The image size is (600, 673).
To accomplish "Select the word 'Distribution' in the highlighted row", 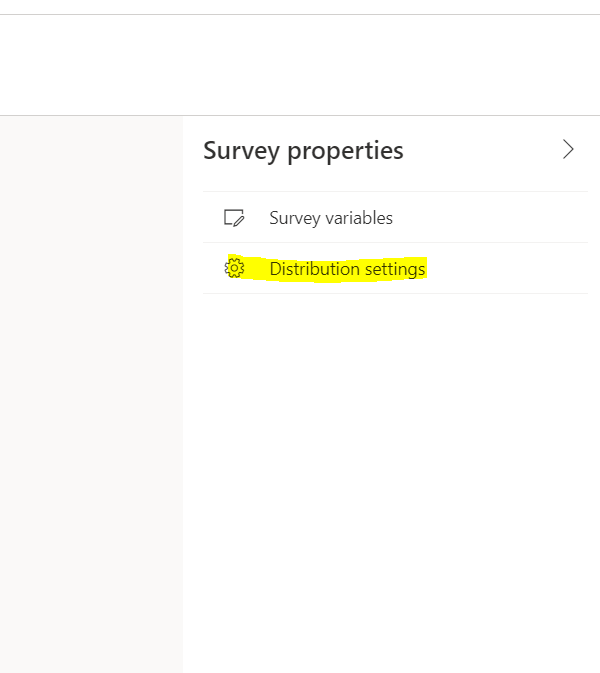I will (x=314, y=269).
